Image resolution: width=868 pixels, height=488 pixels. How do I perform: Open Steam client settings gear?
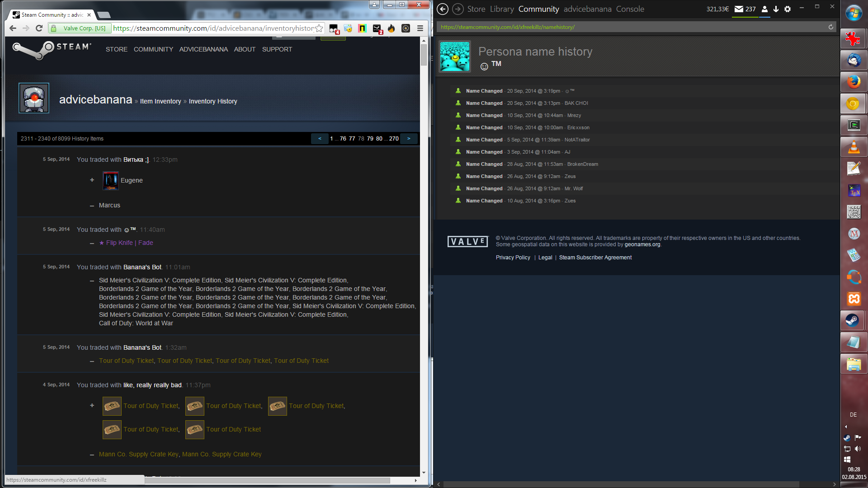[x=788, y=9]
